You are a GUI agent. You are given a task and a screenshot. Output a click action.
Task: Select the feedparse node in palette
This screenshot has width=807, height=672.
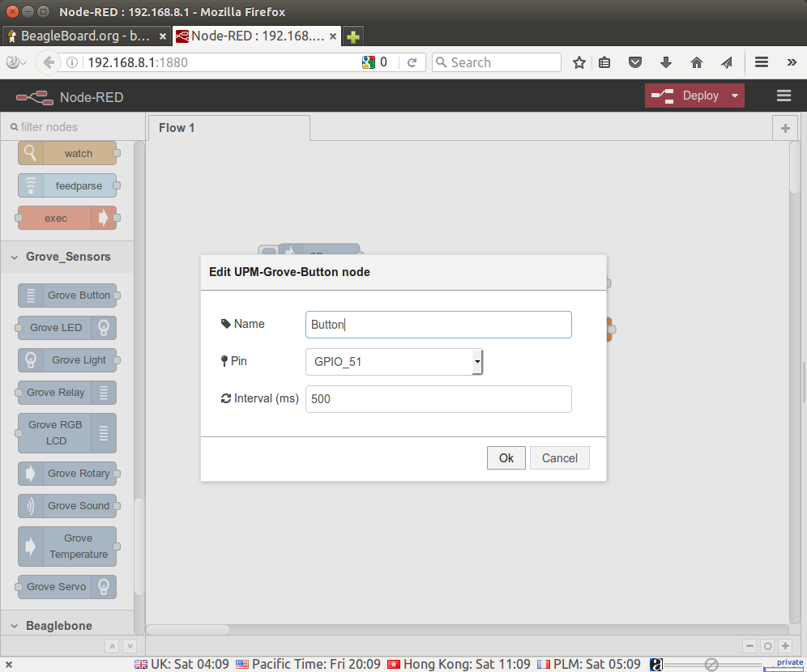pos(67,185)
